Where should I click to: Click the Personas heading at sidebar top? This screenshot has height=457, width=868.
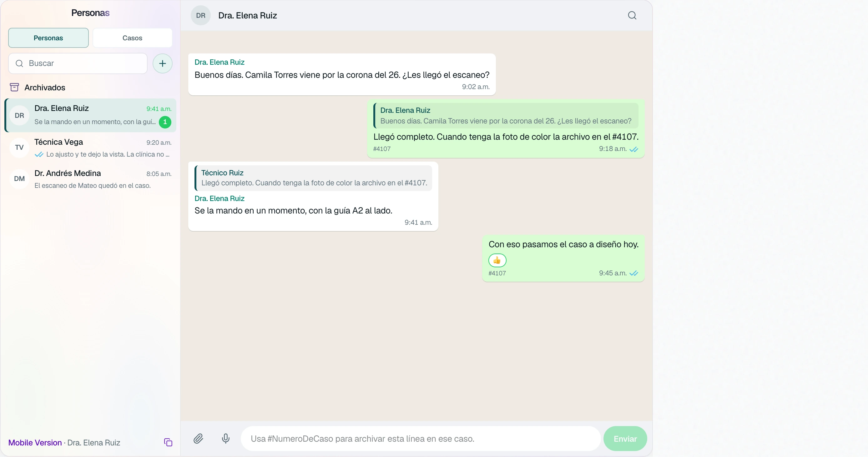(x=90, y=13)
